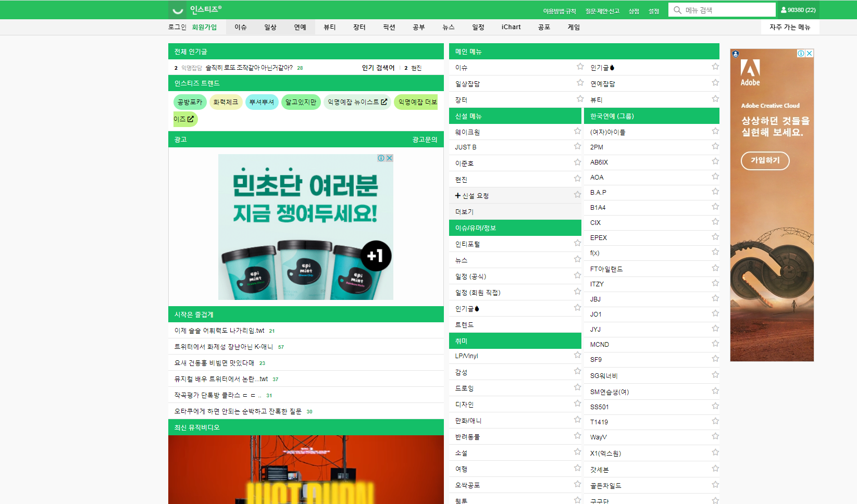Click star next to 2PM

[715, 146]
